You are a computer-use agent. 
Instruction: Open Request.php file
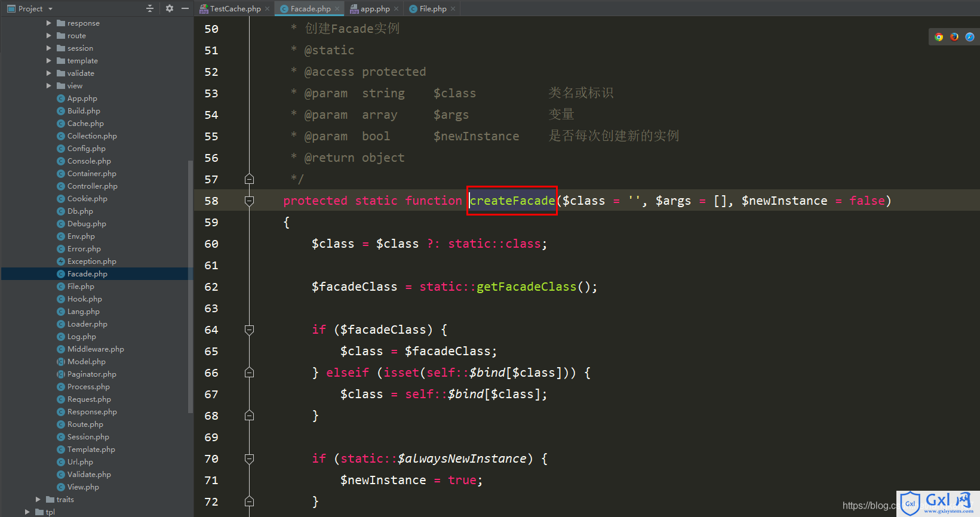click(89, 399)
